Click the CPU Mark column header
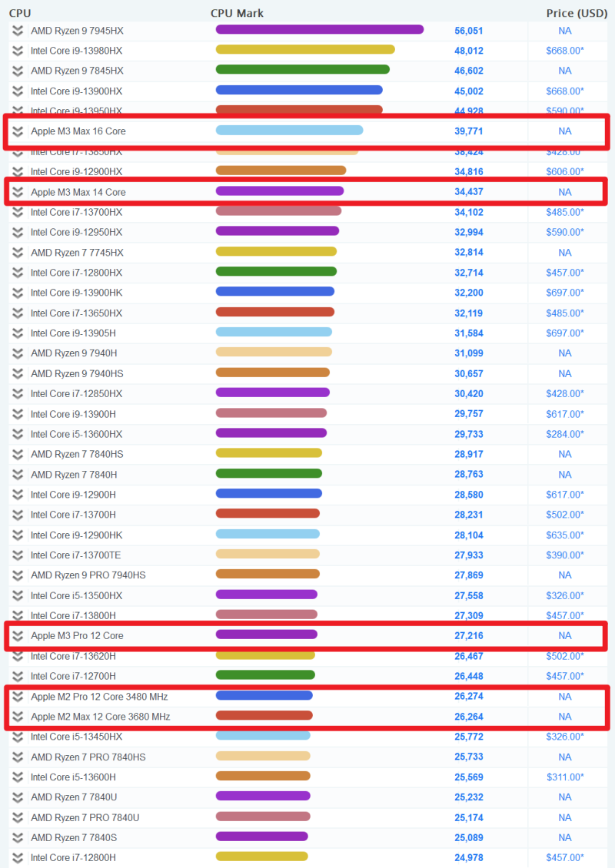This screenshot has height=868, width=615. coord(237,13)
